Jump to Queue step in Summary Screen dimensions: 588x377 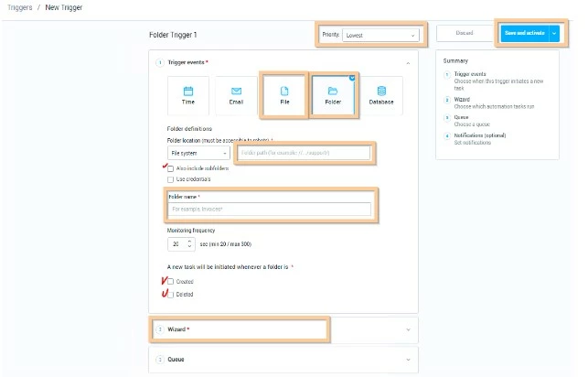point(461,117)
